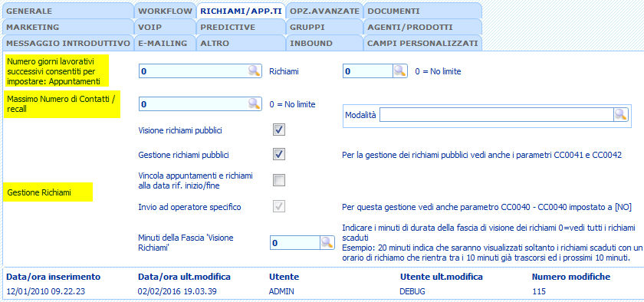Click the 'Utente ult.modifica' header
Screen dimensions: 644x302
click(442, 277)
